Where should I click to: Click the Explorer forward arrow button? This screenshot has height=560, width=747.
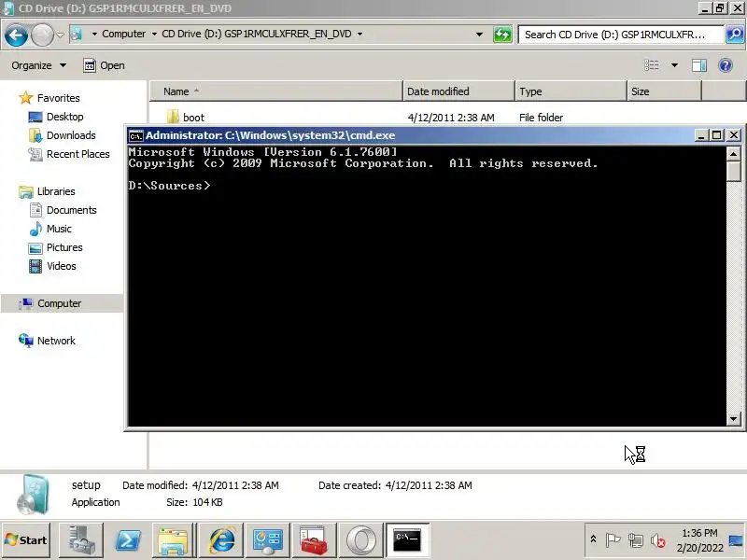42,35
